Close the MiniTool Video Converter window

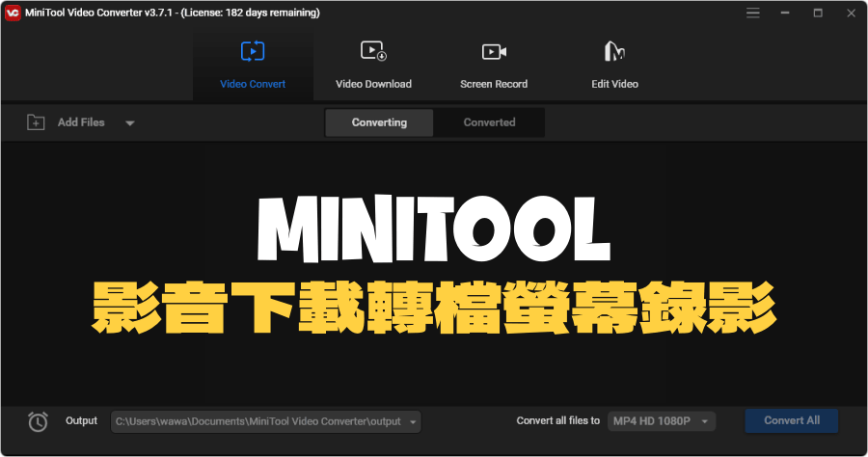point(851,13)
